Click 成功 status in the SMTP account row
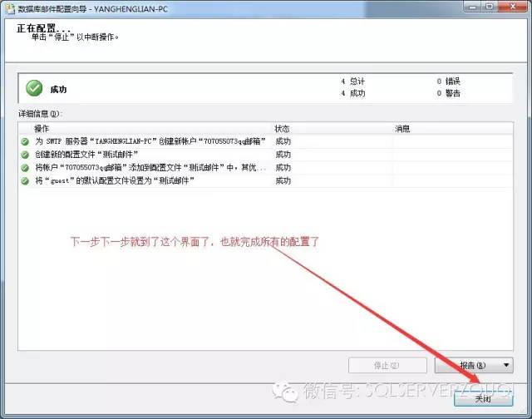This screenshot has height=419, width=532. [283, 141]
